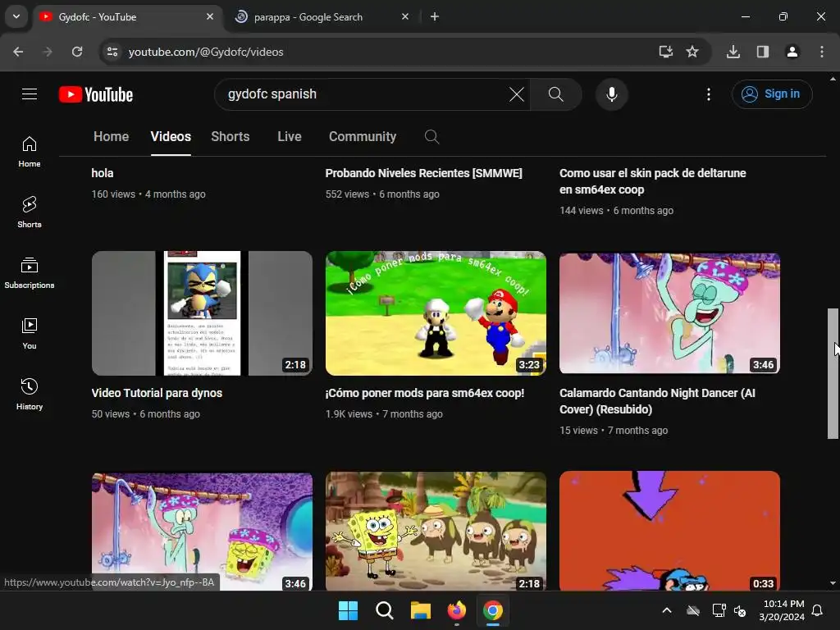Switch to the channel Home tab
This screenshot has height=630, width=840.
coord(111,137)
